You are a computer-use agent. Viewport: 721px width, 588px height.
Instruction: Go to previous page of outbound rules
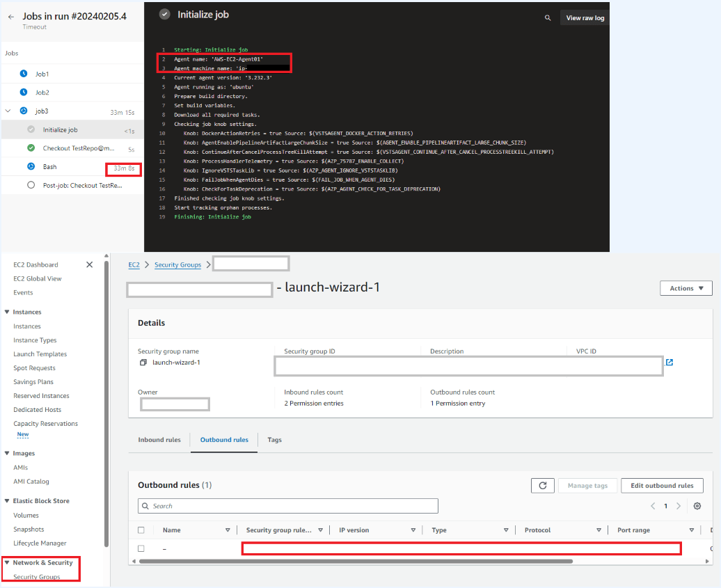(653, 506)
